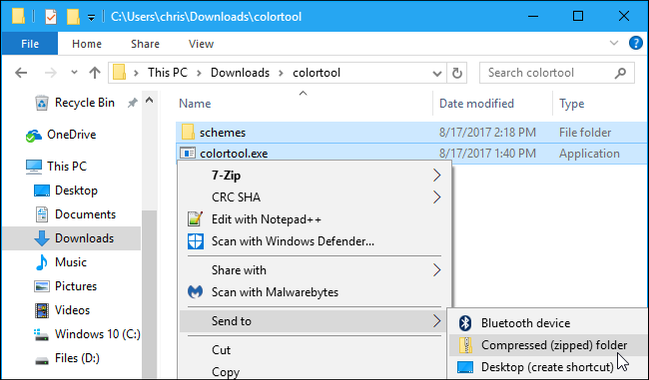The width and height of the screenshot is (649, 380).
Task: Send to Compressed (zipped) folder
Action: point(548,345)
